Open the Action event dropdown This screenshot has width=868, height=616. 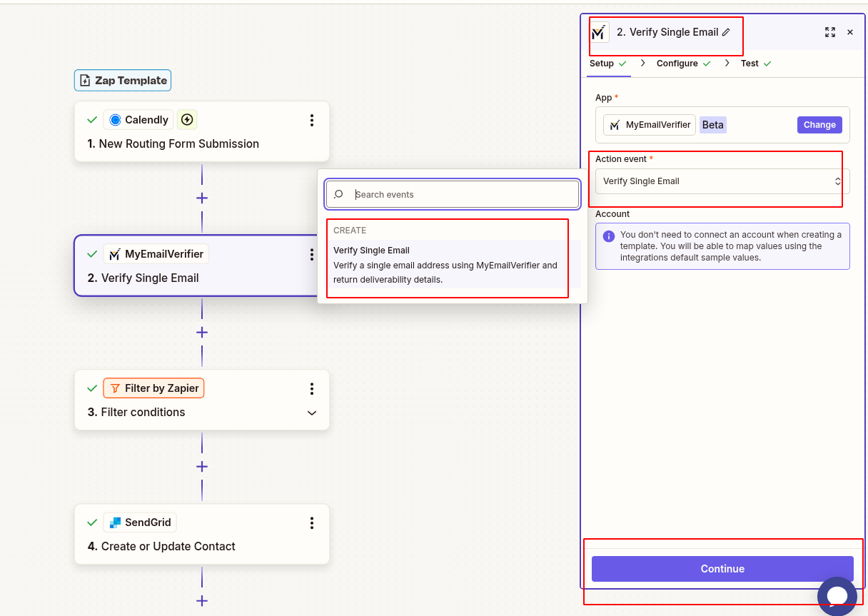[718, 181]
